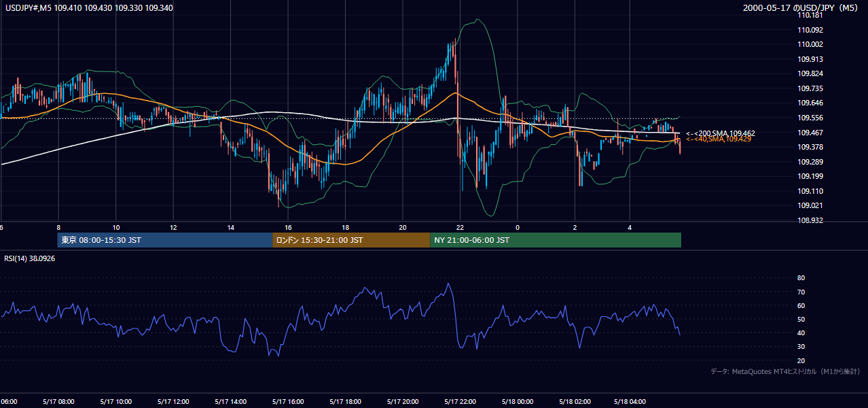868x408 pixels.
Task: Click the NY 21:00-06:00 JST session bar
Action: (556, 240)
